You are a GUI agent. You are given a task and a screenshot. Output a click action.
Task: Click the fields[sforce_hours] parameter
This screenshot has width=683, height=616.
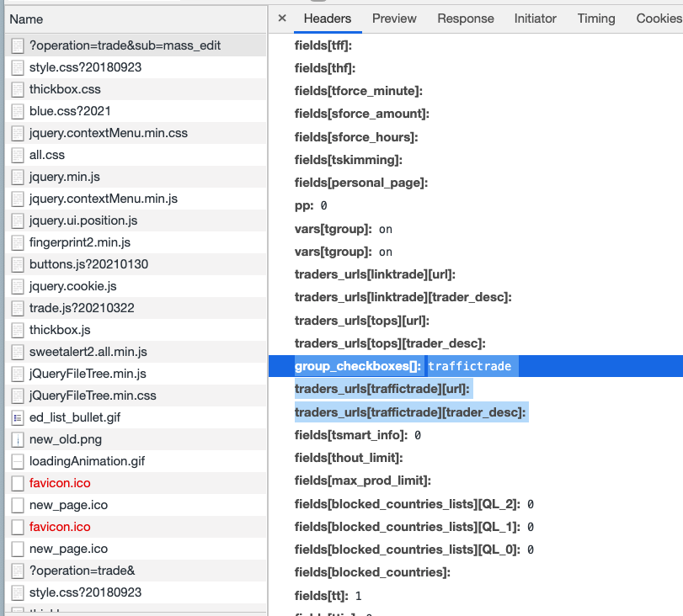(356, 137)
